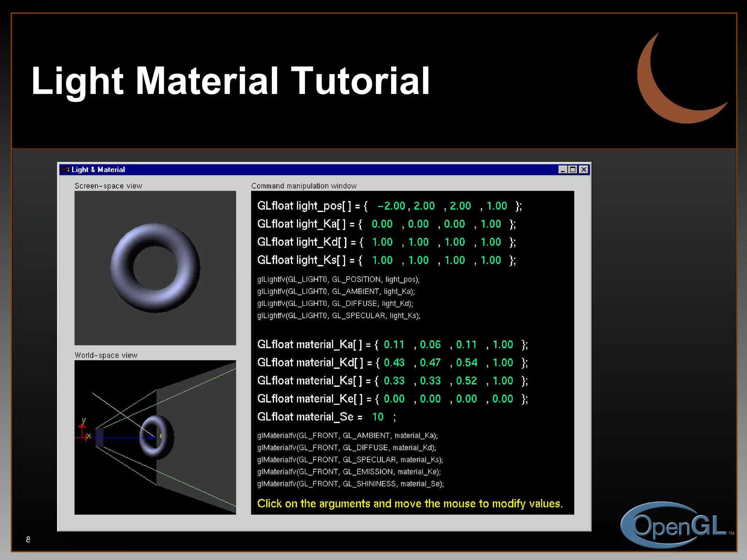The height and width of the screenshot is (560, 747).
Task: Click the glMaterialfv GL_SHININESS line
Action: 351,484
